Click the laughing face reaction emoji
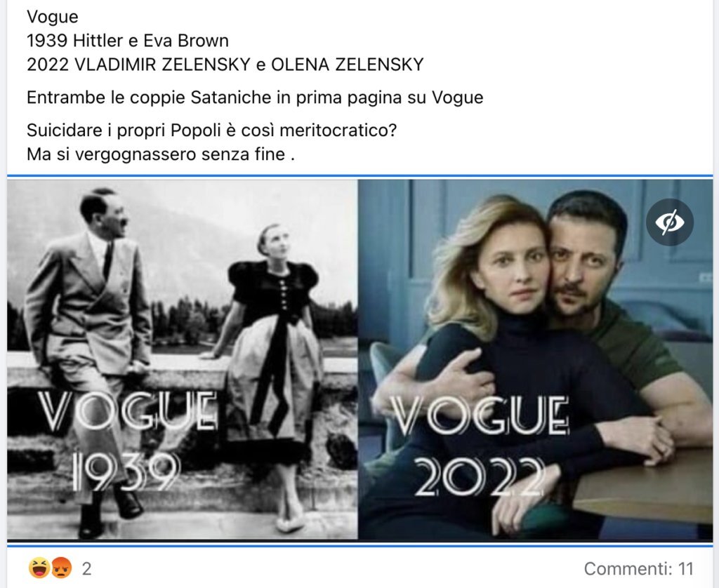This screenshot has height=588, width=719. click(x=39, y=568)
